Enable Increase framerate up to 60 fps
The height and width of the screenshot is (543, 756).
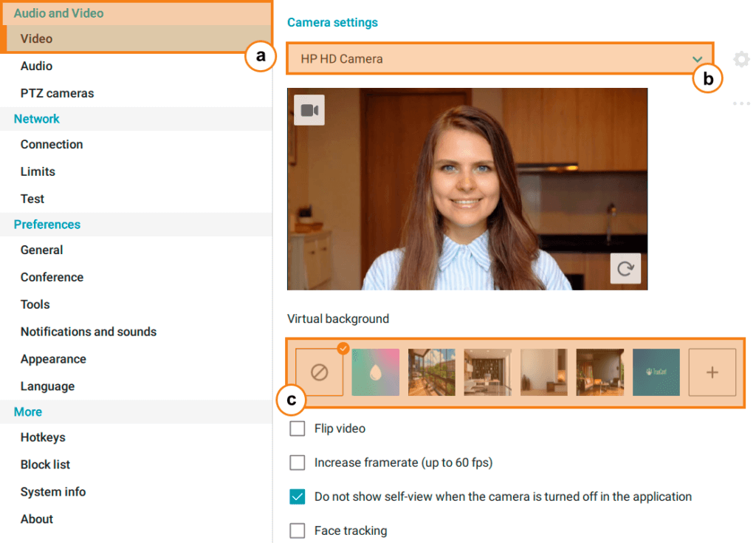pos(298,462)
